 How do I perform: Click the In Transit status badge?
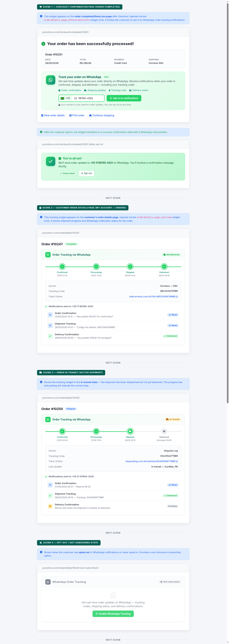173,419
